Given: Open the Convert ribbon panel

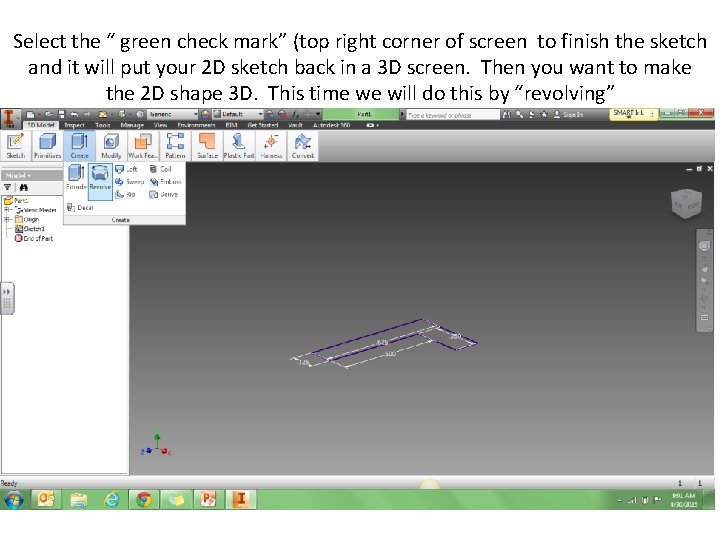Looking at the screenshot, I should (x=303, y=146).
